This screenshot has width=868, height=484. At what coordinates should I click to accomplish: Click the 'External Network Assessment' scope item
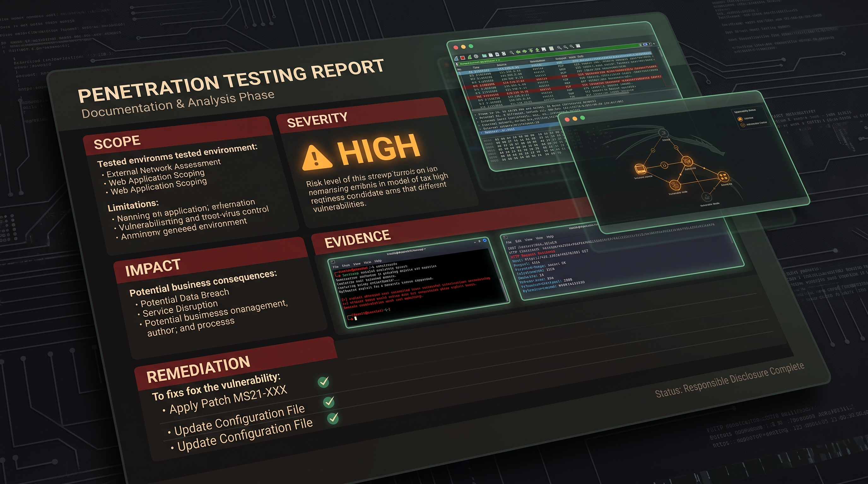tap(163, 168)
